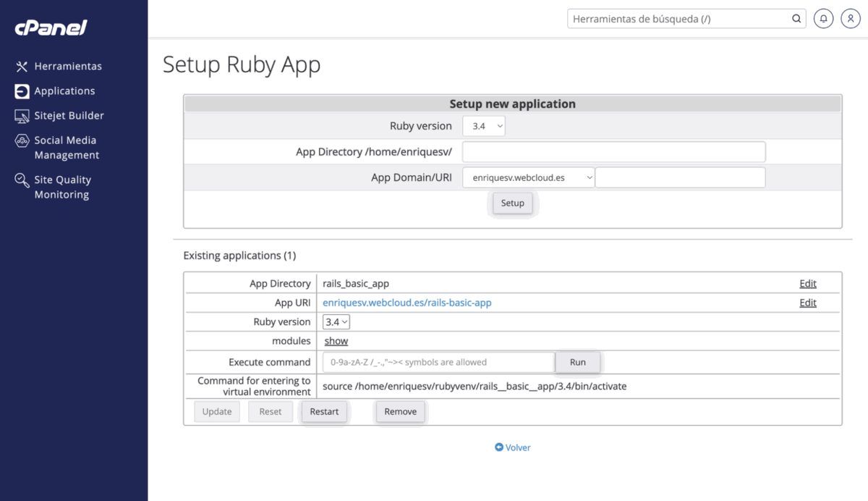
Task: Click the cPanel logo
Action: pos(51,28)
